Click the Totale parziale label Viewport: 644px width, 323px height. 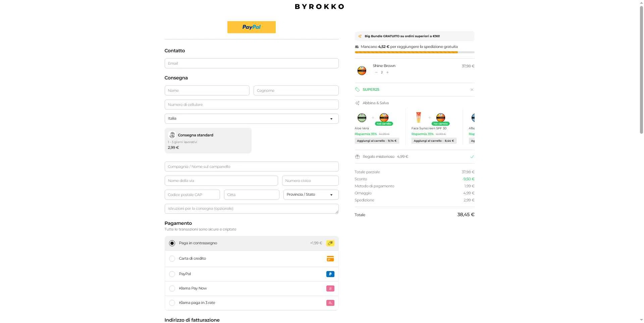[367, 172]
